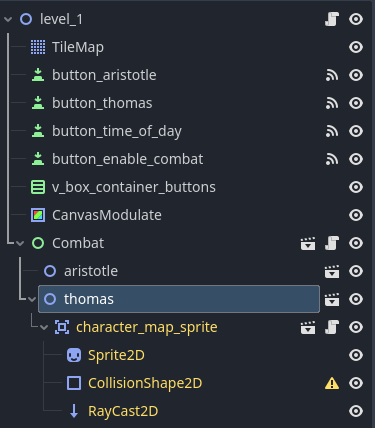Select the v_box_container_buttons node
This screenshot has width=375, height=428.
133,187
